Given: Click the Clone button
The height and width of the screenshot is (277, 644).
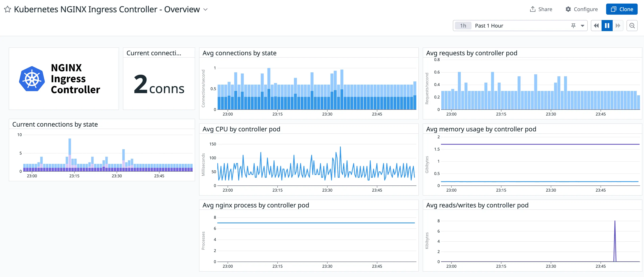Looking at the screenshot, I should tap(622, 9).
